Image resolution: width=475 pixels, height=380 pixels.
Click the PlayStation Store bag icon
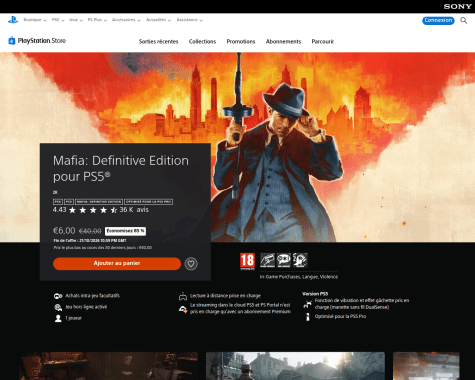click(x=12, y=41)
